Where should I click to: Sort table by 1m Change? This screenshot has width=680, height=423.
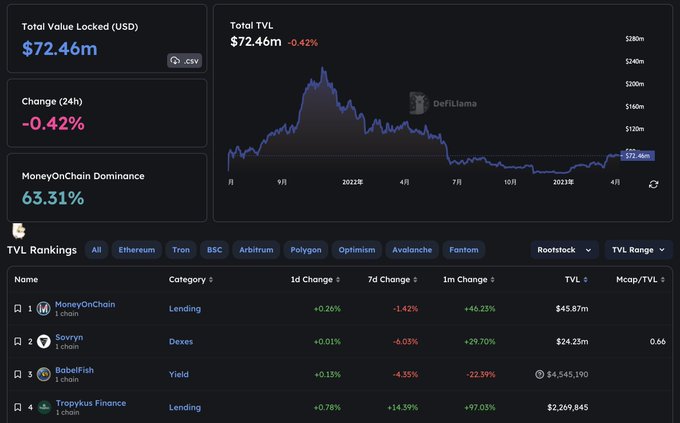click(469, 279)
